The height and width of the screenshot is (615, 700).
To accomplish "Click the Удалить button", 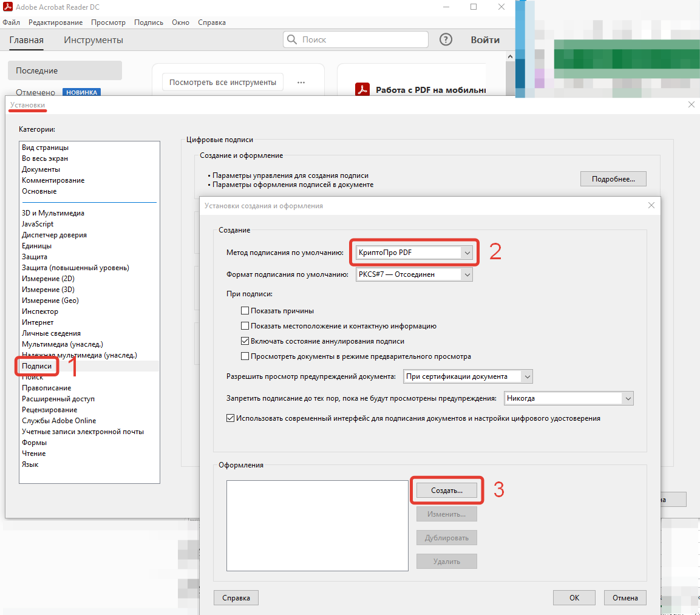I will tap(446, 562).
